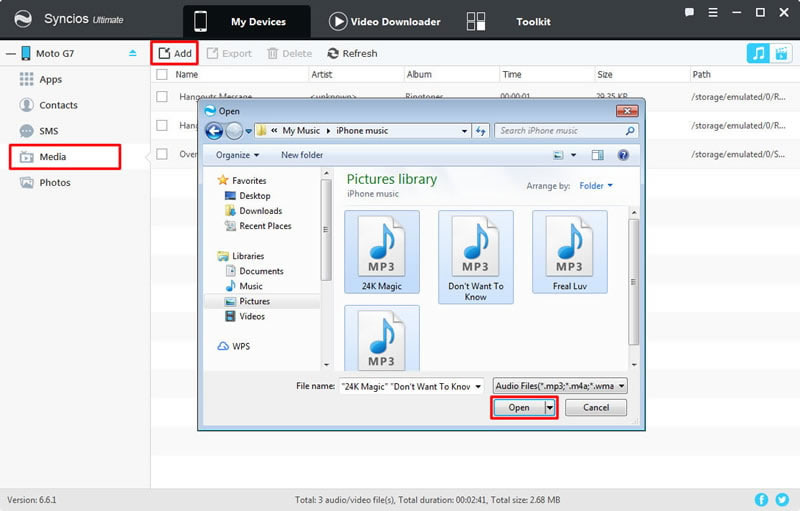
Task: Collapse the Moto G7 device tree
Action: coord(10,54)
